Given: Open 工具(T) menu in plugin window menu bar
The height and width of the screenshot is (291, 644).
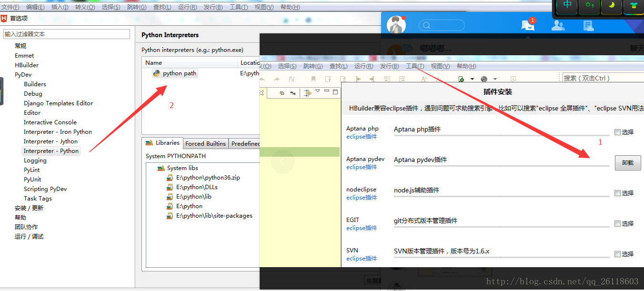Looking at the screenshot, I should [x=415, y=66].
